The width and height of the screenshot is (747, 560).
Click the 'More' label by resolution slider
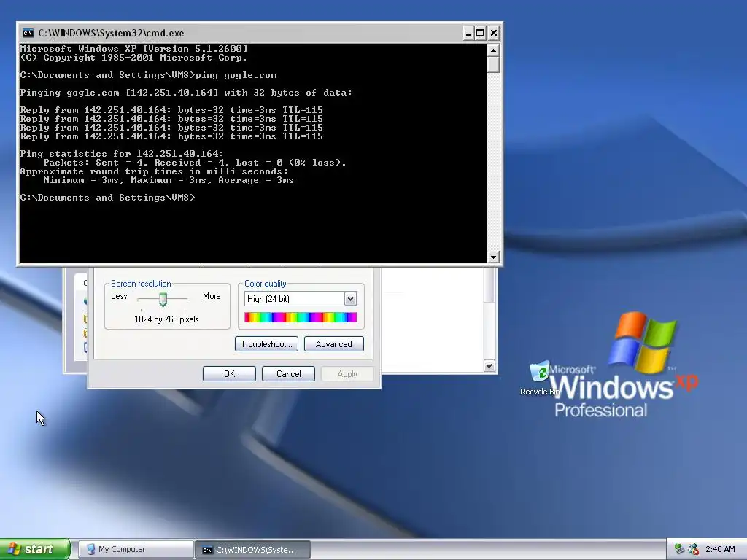(x=212, y=296)
